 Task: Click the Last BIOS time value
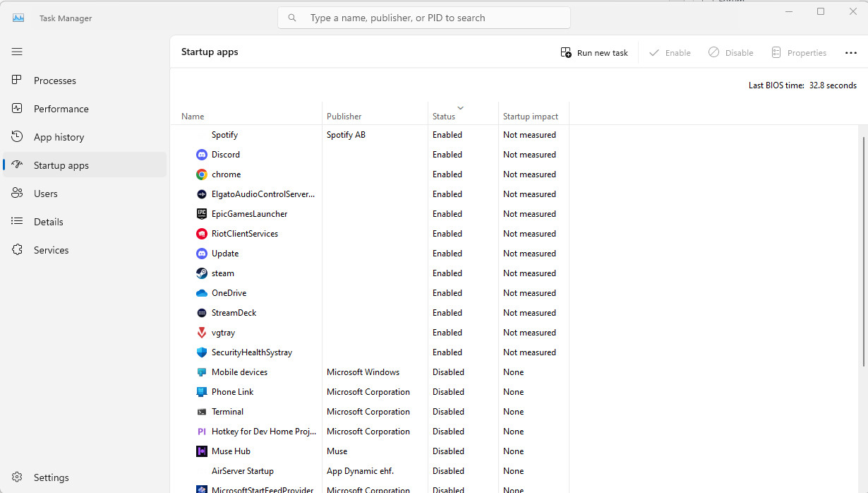[x=833, y=85]
